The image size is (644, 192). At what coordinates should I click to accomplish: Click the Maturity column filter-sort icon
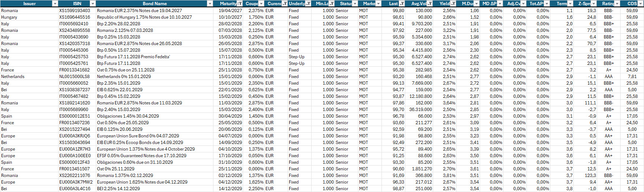tap(240, 4)
